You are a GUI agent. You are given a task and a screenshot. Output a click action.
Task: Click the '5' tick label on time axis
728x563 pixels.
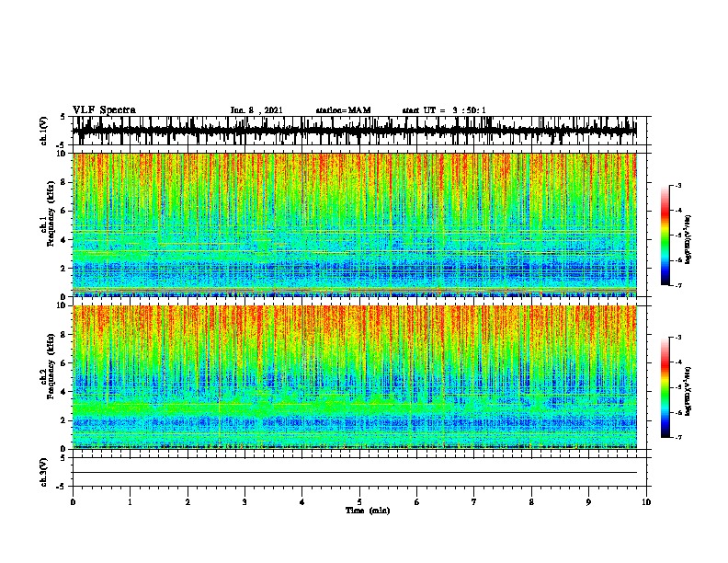tap(359, 502)
